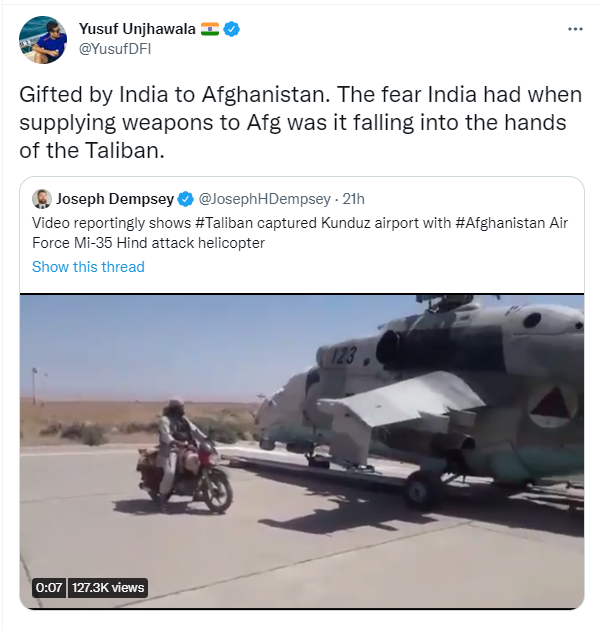Click Joseph Dempsey's verified badge
The image size is (600, 631).
pos(186,199)
